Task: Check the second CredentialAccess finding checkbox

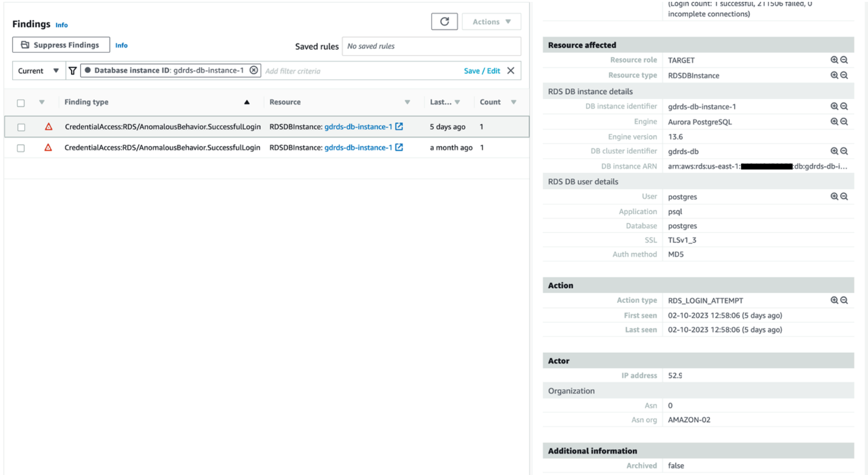Action: point(21,147)
